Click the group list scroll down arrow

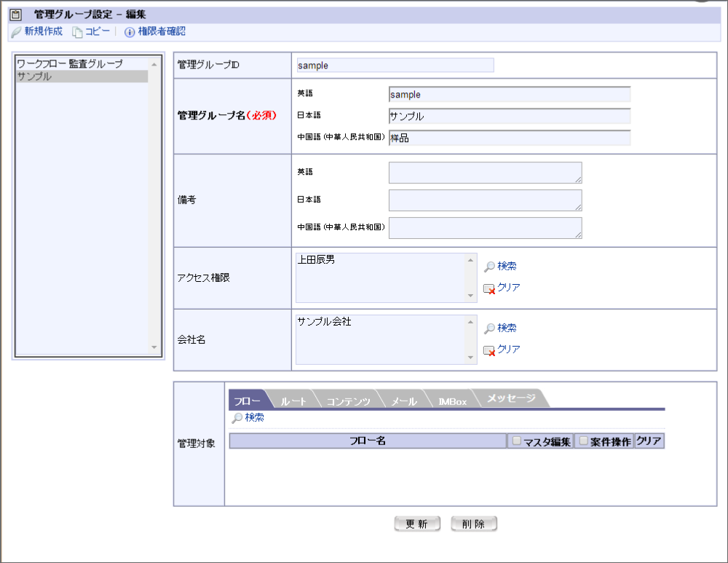[154, 347]
